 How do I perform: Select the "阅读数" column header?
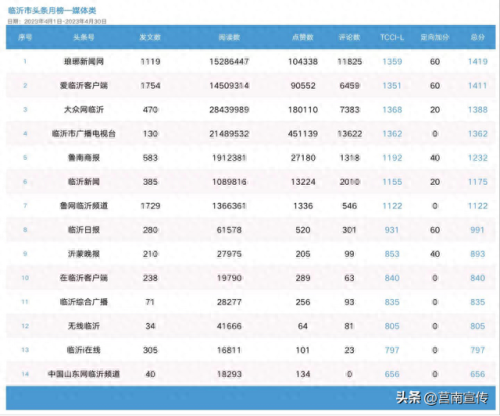[x=229, y=37]
